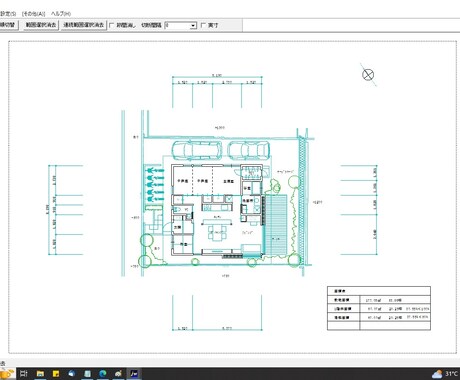Launch Microsoft Edge from the taskbar
This screenshot has width=460, height=380.
tap(103, 374)
